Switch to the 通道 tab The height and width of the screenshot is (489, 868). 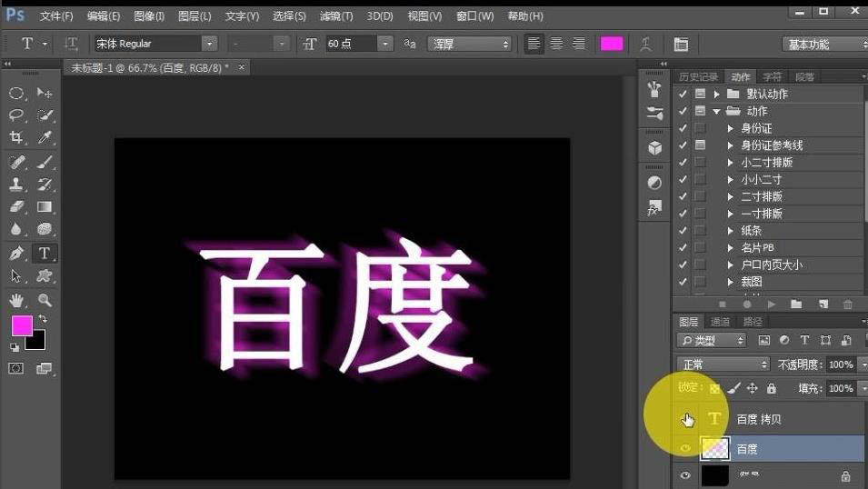[720, 322]
